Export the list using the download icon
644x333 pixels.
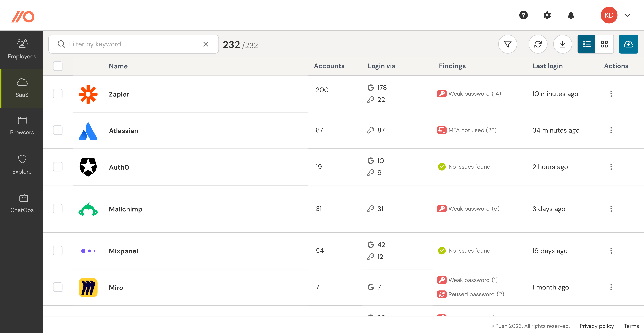coord(563,44)
